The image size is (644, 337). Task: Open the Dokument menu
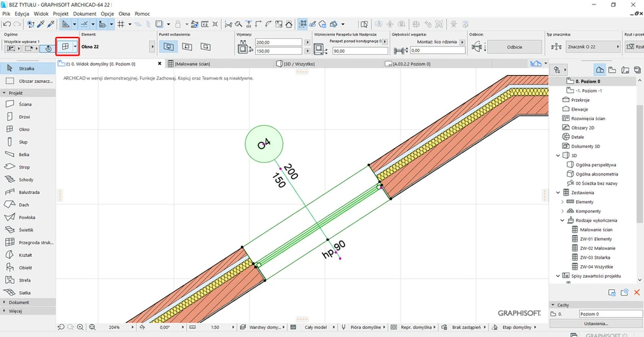click(x=85, y=13)
